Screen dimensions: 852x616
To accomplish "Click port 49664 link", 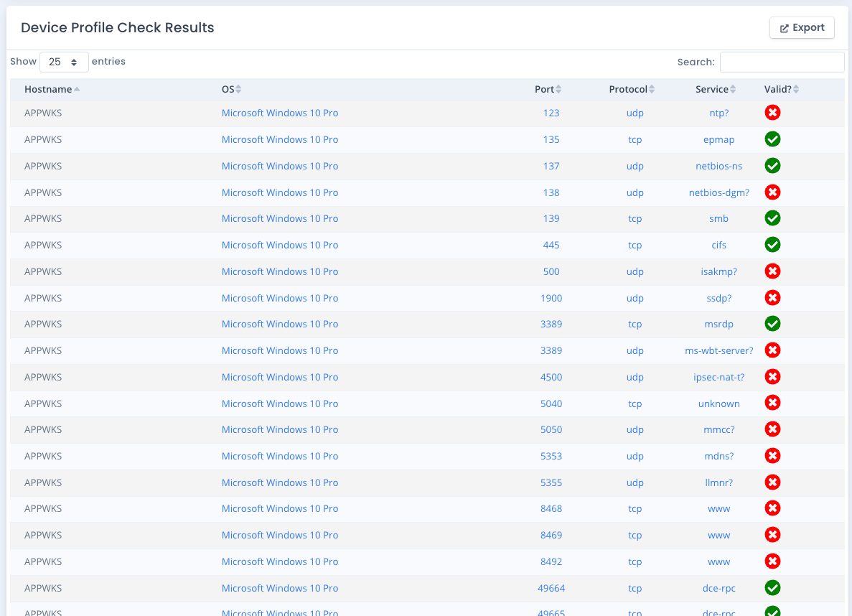I will pyautogui.click(x=551, y=588).
